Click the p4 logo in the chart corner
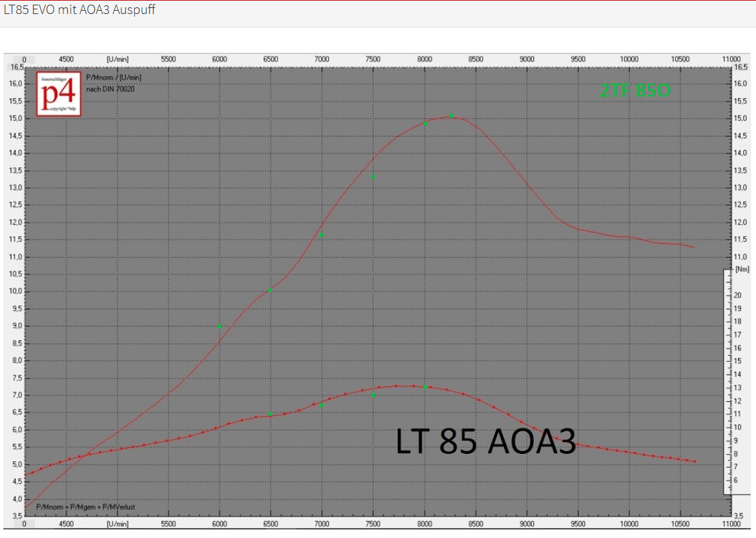Image resolution: width=756 pixels, height=538 pixels. click(x=59, y=93)
